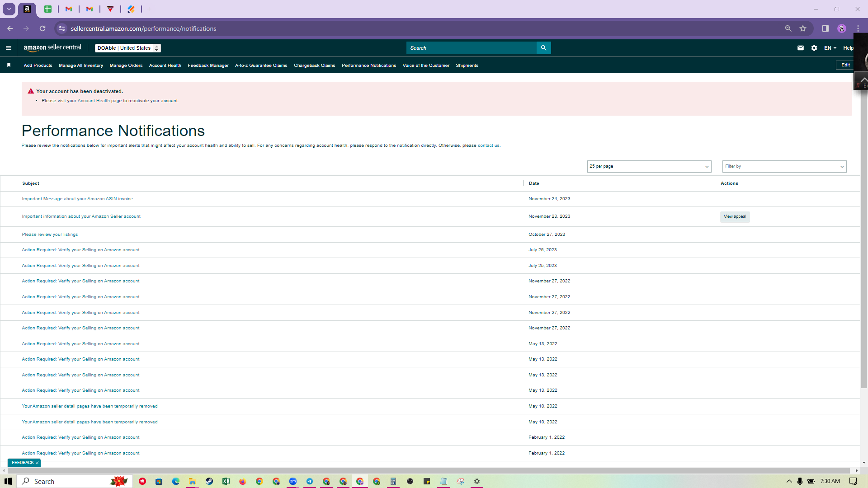
Task: Expand the EN language dropdown
Action: tap(830, 48)
